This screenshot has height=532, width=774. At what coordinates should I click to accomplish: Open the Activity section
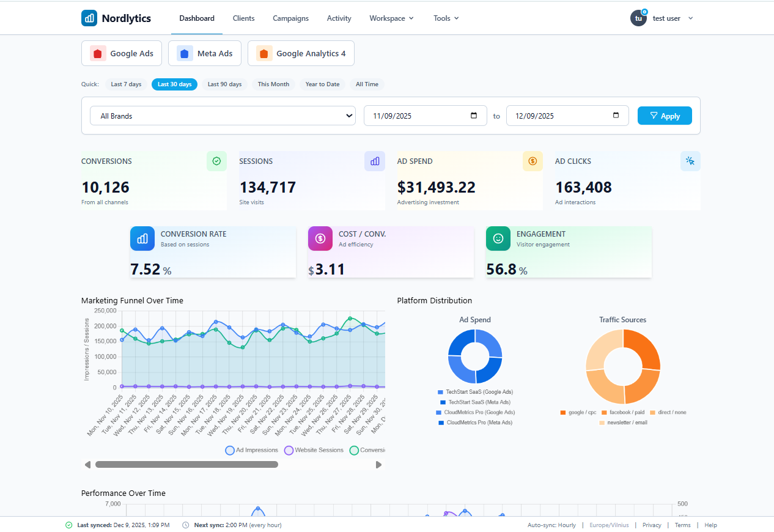click(339, 18)
